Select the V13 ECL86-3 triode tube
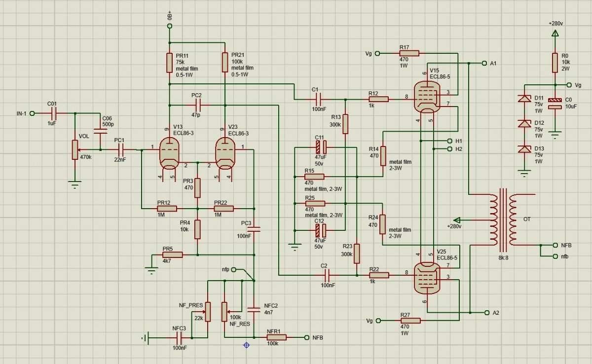The height and width of the screenshot is (364, 592). 169,153
